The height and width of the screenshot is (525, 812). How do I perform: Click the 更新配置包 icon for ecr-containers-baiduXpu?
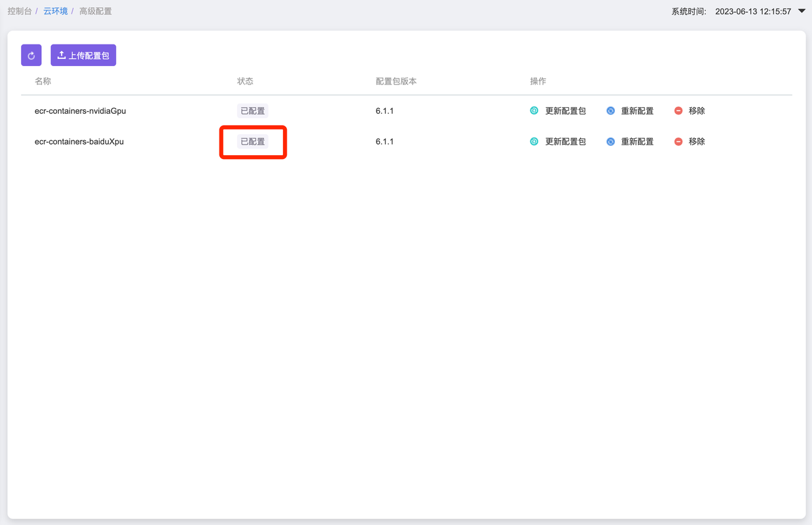pos(534,141)
